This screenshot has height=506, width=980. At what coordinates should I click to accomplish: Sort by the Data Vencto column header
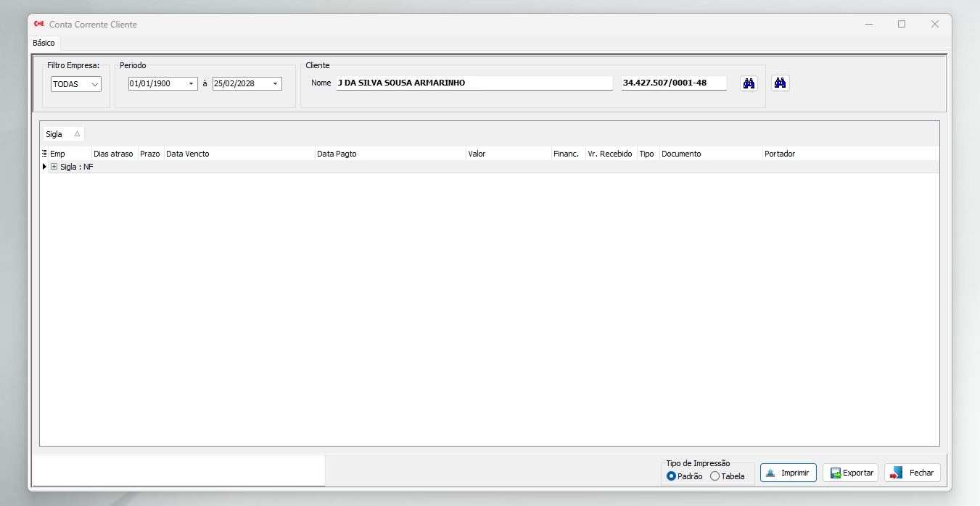tap(239, 154)
